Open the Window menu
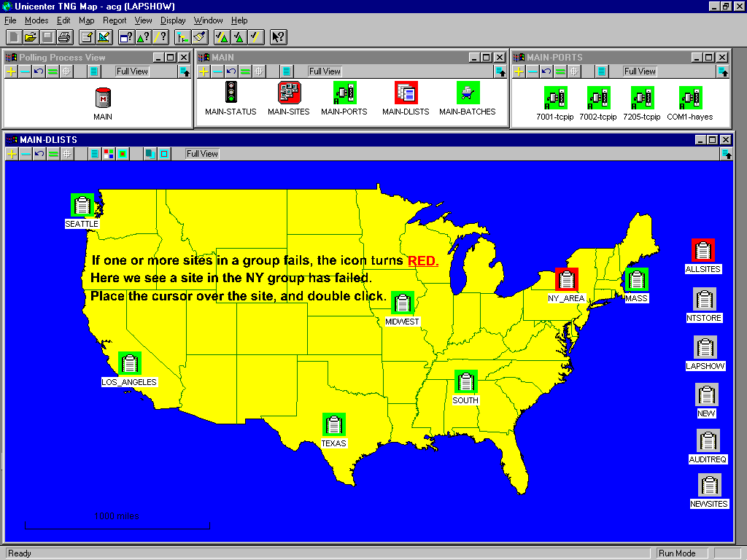This screenshot has height=560, width=747. point(208,20)
